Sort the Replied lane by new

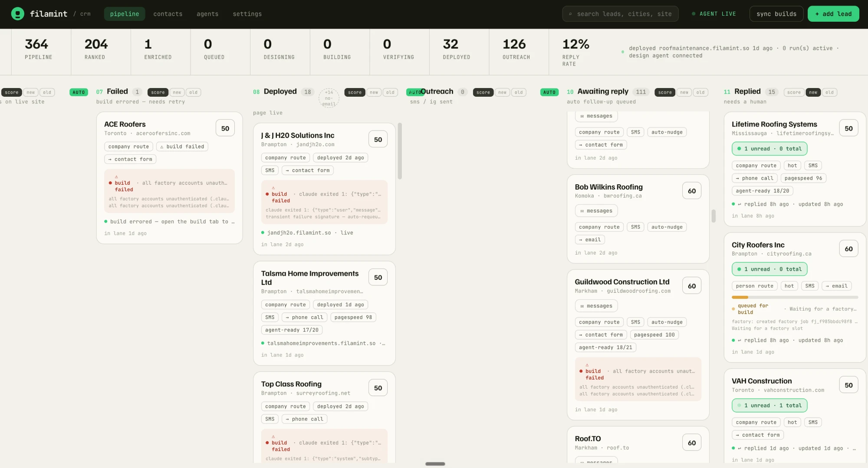813,92
